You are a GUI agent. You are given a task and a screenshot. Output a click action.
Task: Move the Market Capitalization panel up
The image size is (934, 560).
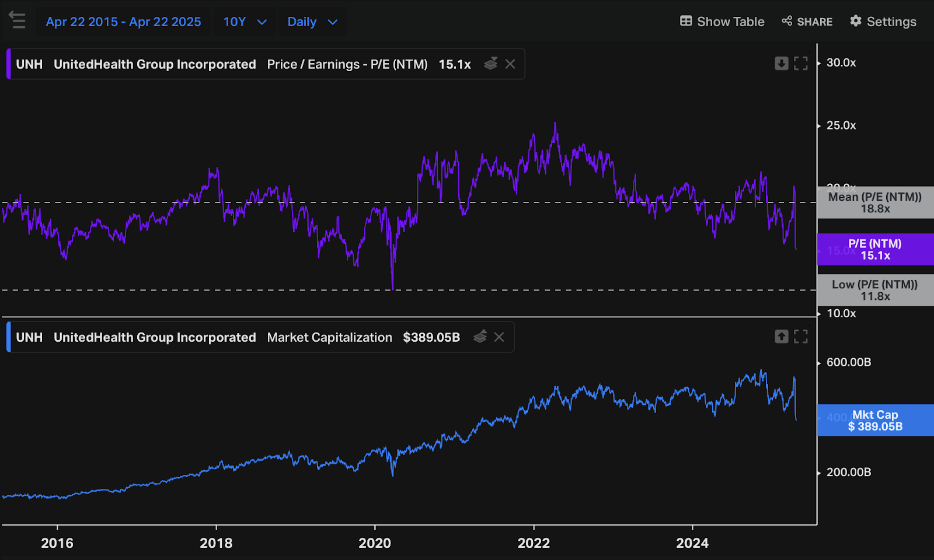pyautogui.click(x=781, y=337)
